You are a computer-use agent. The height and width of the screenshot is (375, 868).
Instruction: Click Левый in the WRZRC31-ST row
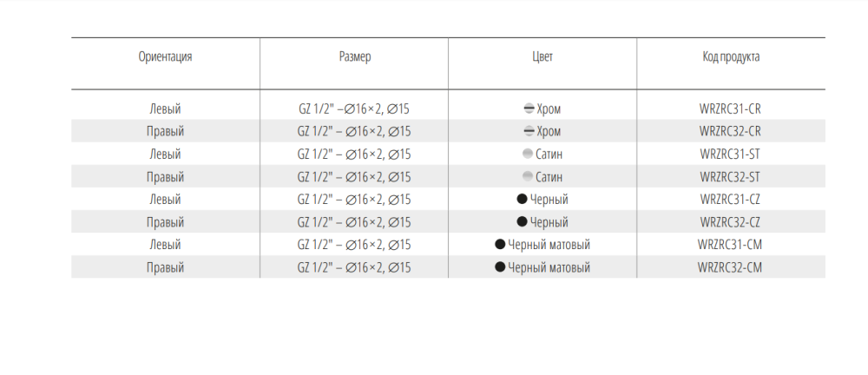pyautogui.click(x=165, y=154)
